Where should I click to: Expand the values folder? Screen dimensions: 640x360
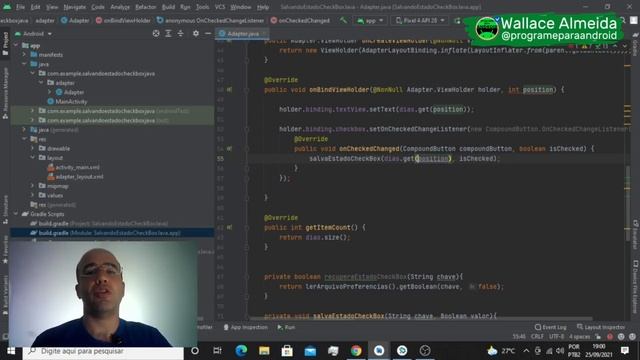[33, 196]
